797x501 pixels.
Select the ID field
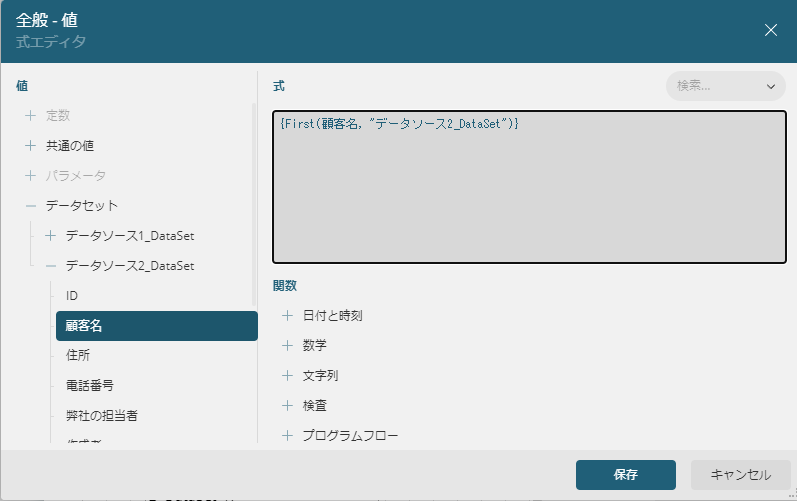coord(72,296)
